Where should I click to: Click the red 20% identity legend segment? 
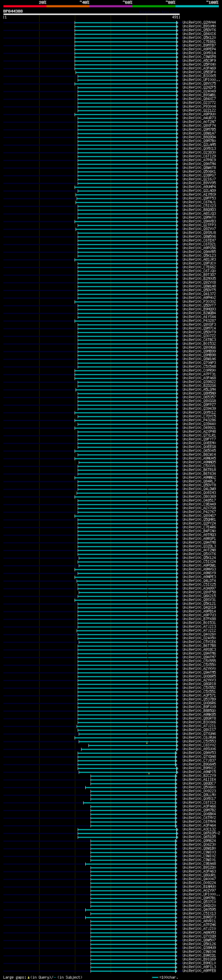point(25,6)
